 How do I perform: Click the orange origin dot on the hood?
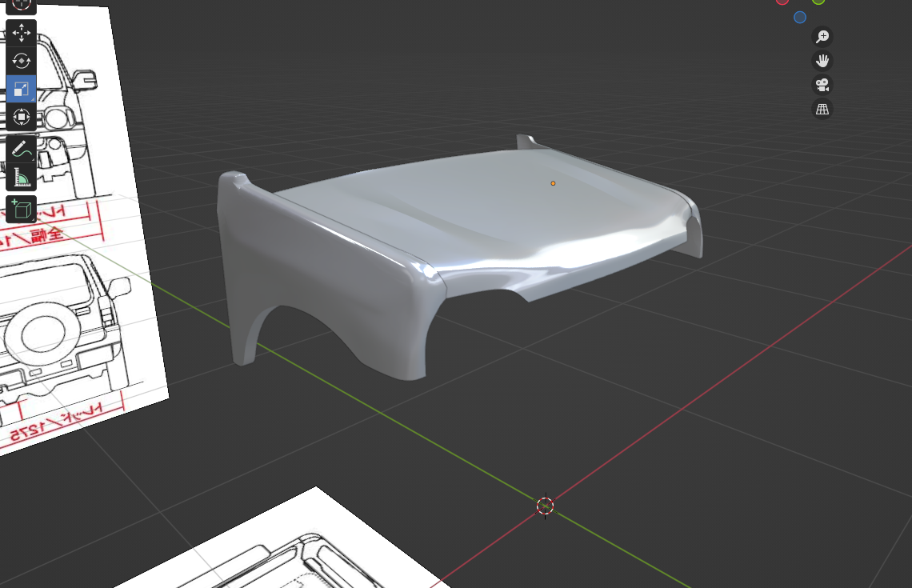pyautogui.click(x=553, y=183)
